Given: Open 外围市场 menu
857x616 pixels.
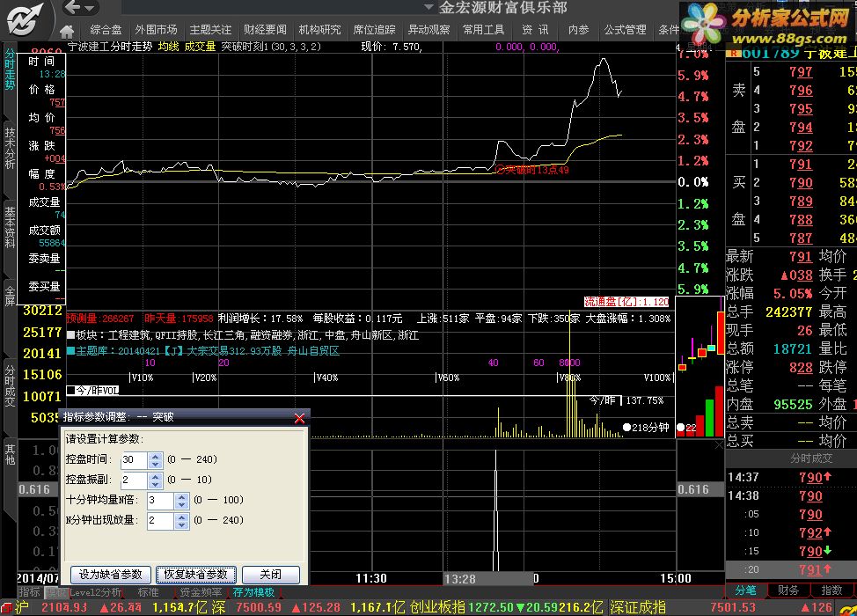Looking at the screenshot, I should (156, 30).
